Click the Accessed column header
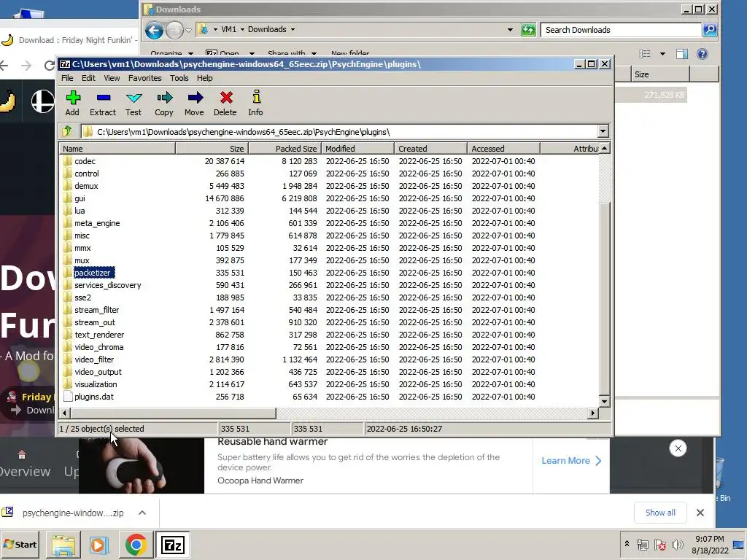 pyautogui.click(x=503, y=149)
